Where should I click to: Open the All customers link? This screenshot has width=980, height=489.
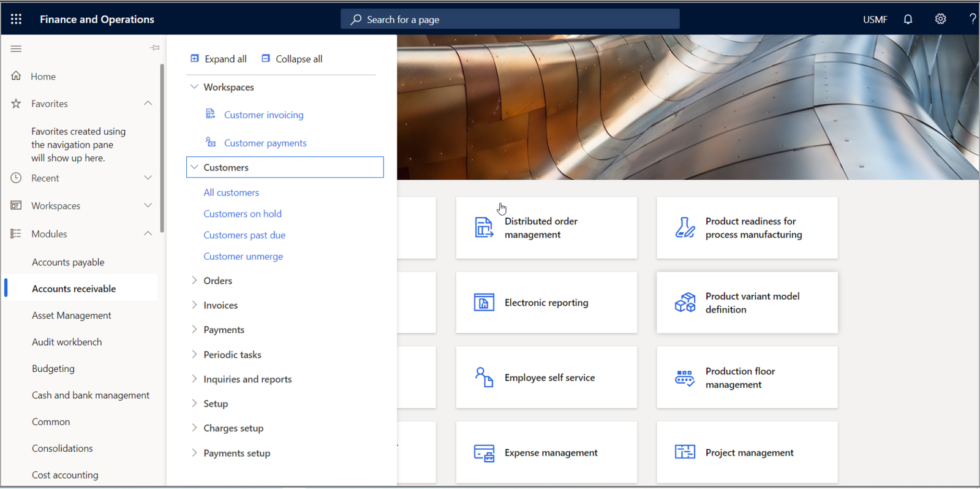(x=232, y=192)
